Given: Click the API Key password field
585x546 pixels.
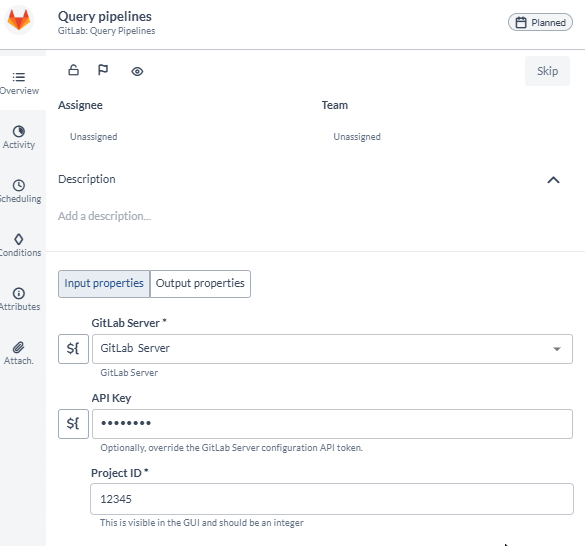Looking at the screenshot, I should coord(332,424).
